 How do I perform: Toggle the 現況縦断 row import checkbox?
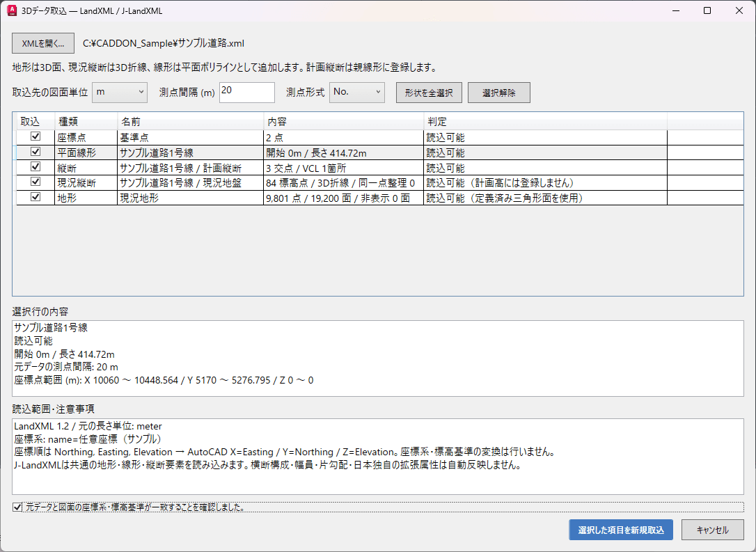[36, 182]
